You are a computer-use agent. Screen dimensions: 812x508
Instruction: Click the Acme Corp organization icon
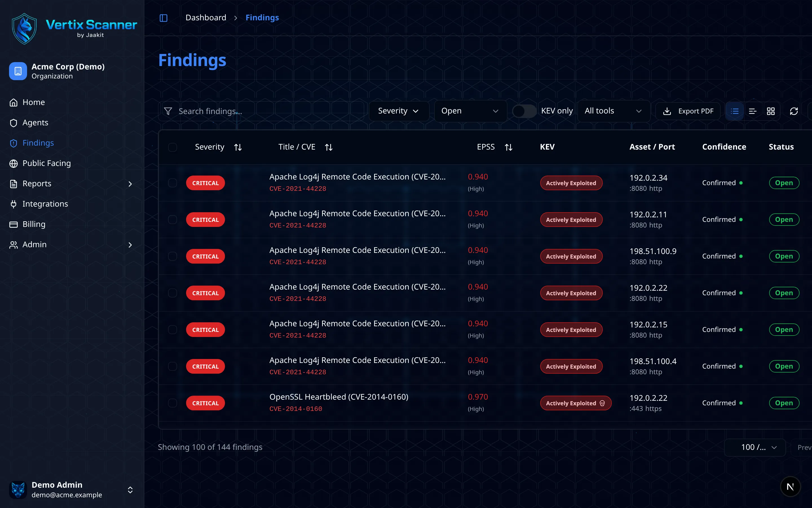click(x=18, y=71)
